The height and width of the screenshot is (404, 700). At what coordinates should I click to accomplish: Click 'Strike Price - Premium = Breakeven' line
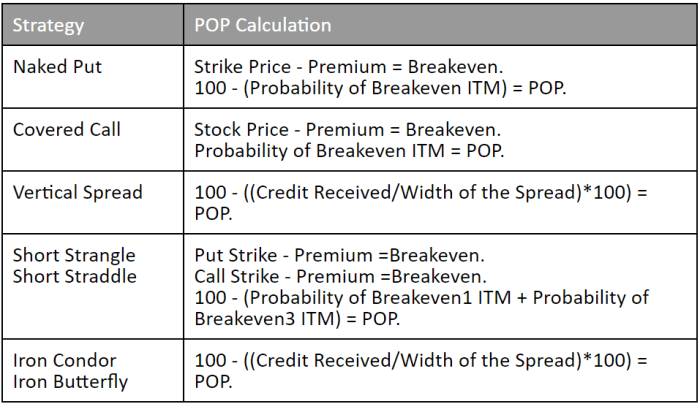tap(349, 67)
